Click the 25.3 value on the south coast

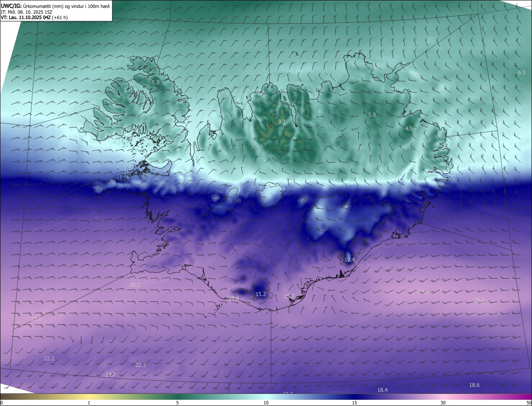(x=289, y=296)
